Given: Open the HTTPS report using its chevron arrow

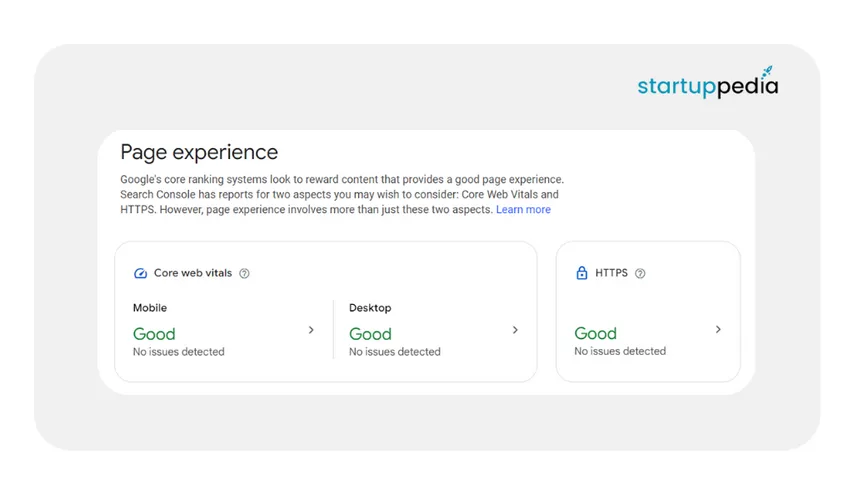Looking at the screenshot, I should point(718,329).
